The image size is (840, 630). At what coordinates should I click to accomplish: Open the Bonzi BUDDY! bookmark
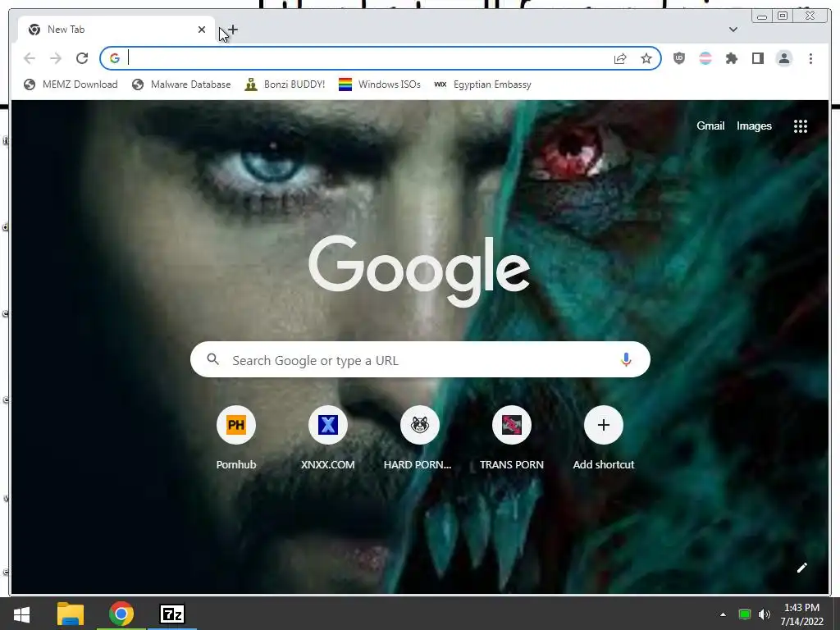click(285, 84)
